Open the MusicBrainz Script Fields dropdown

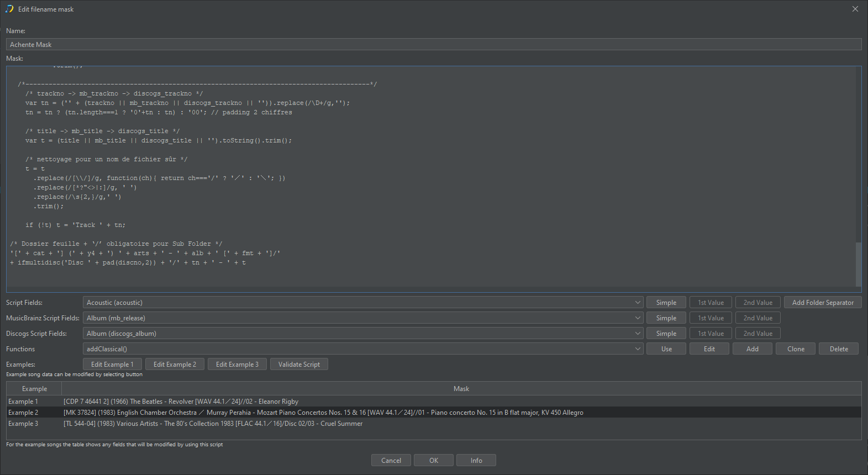(x=363, y=318)
